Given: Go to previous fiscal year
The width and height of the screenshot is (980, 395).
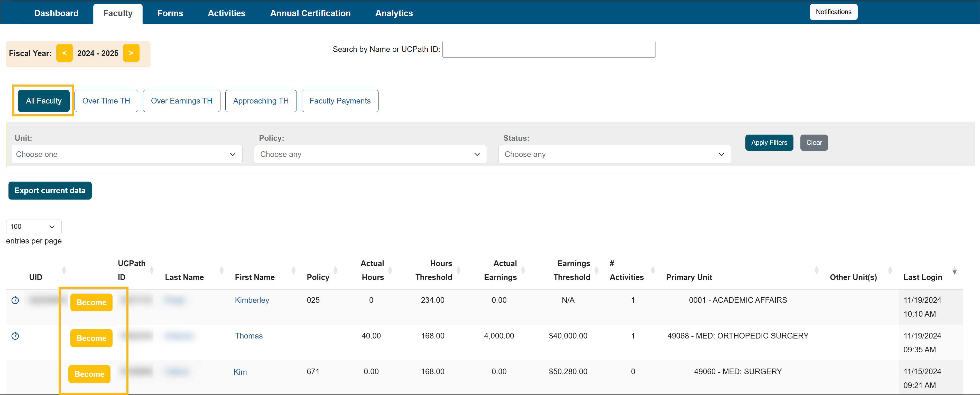Looking at the screenshot, I should (x=64, y=53).
